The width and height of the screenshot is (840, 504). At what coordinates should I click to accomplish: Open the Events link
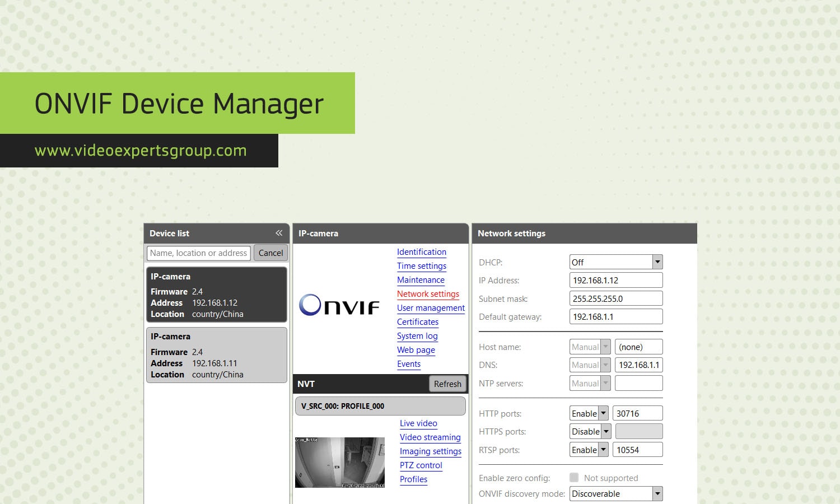(409, 364)
